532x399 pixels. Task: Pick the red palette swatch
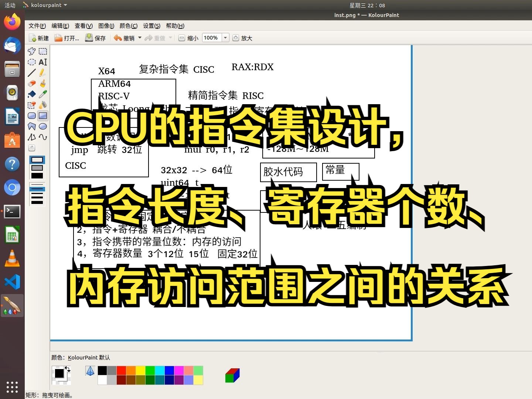pos(121,371)
